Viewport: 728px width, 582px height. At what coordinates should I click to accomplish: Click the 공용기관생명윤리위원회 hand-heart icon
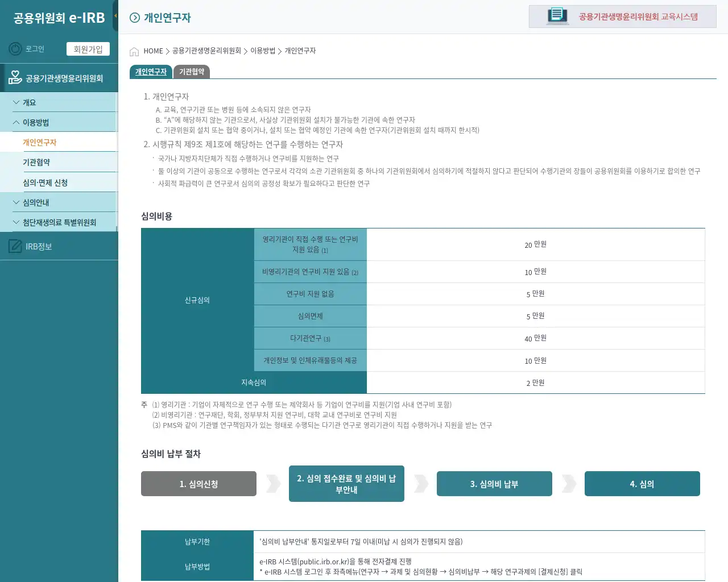tap(15, 77)
